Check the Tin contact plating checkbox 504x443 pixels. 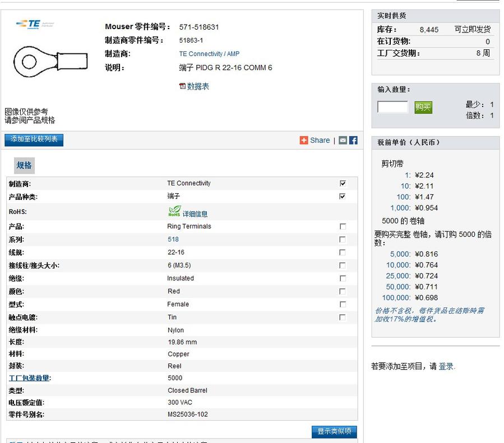pos(343,318)
